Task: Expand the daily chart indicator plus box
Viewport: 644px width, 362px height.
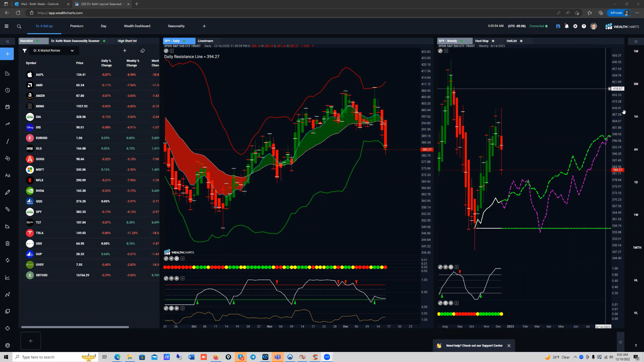Action: pyautogui.click(x=172, y=51)
